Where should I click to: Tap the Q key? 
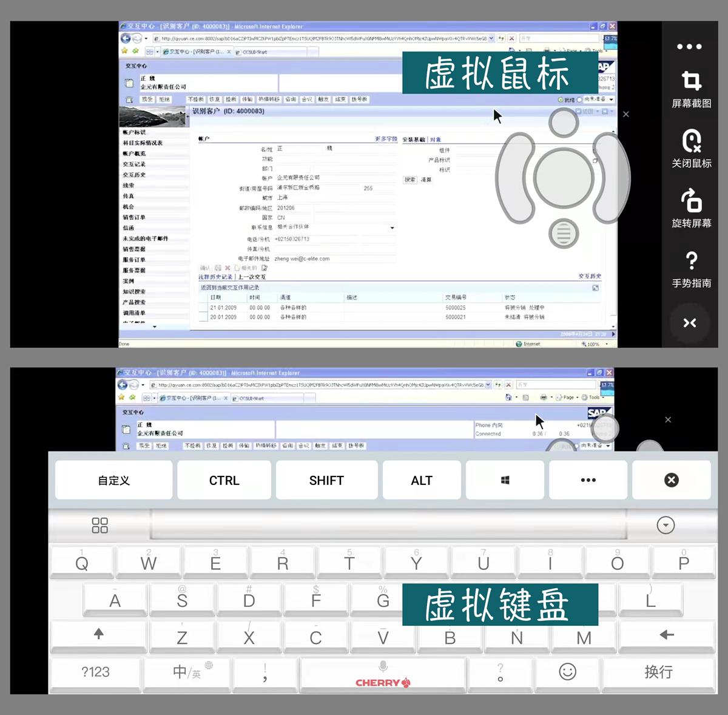82,561
